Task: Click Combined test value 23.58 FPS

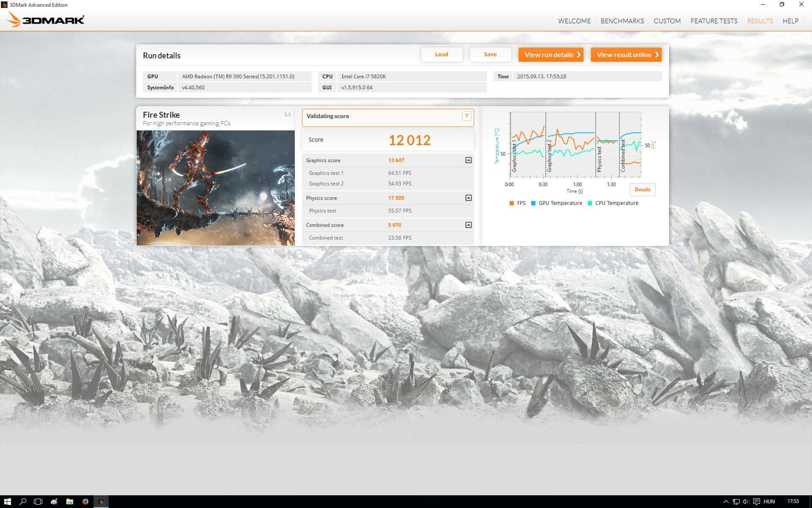Action: (400, 238)
